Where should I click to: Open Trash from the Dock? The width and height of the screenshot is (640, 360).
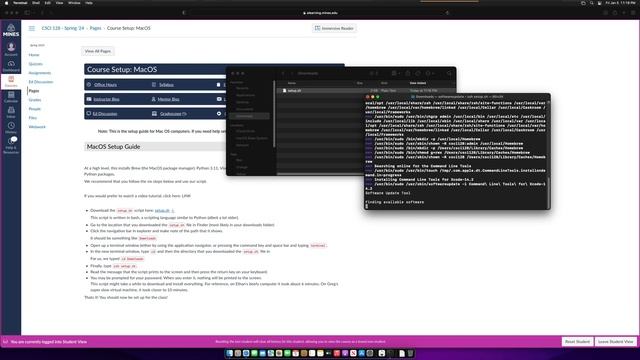tap(410, 353)
